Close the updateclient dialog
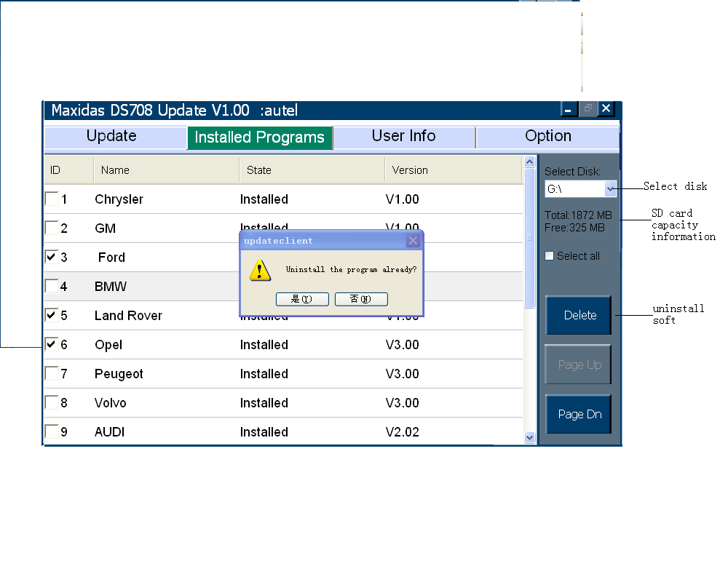 pyautogui.click(x=413, y=240)
